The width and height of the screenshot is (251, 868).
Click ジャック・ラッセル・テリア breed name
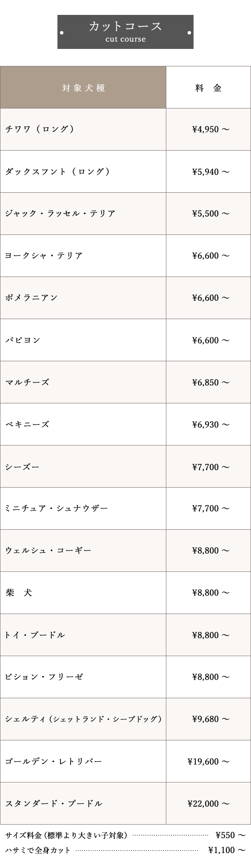click(x=60, y=214)
